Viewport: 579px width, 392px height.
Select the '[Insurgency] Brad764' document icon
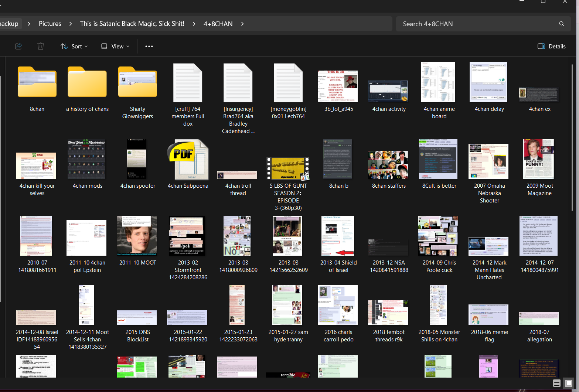238,82
